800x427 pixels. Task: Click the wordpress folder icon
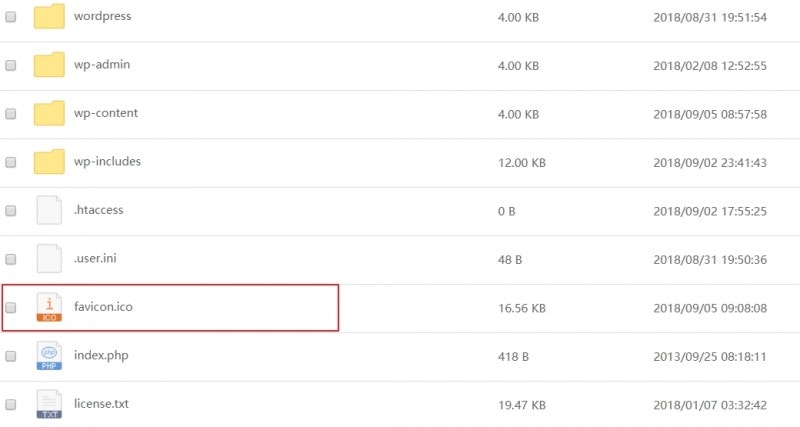[x=49, y=17]
